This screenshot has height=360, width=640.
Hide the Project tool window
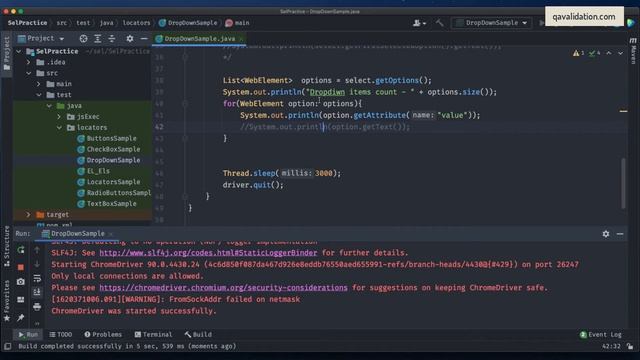click(x=144, y=38)
